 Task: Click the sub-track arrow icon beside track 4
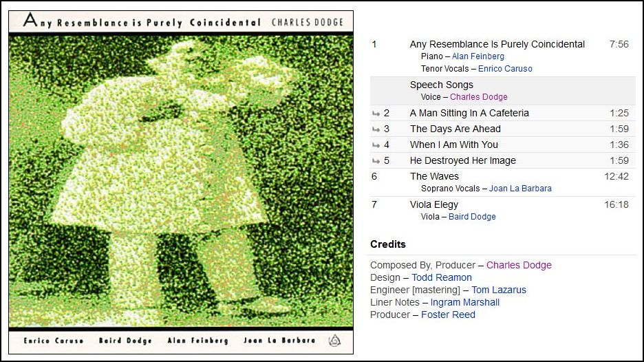tap(376, 145)
